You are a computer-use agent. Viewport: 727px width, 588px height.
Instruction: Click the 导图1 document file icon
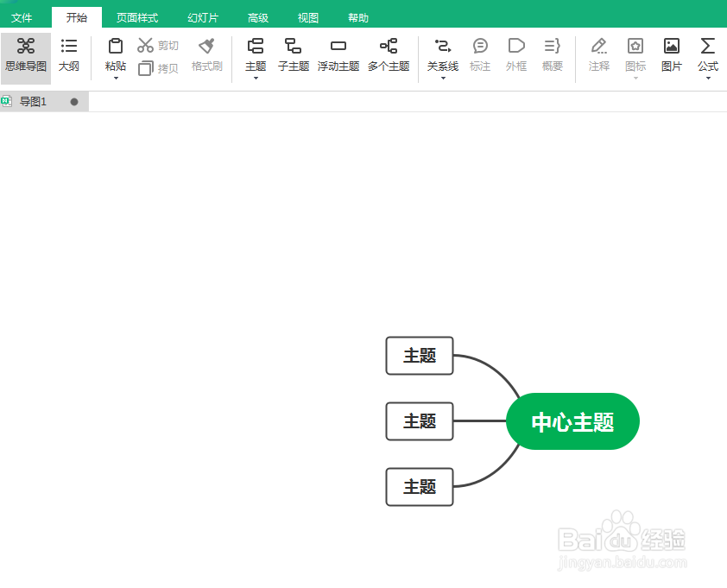pyautogui.click(x=7, y=101)
